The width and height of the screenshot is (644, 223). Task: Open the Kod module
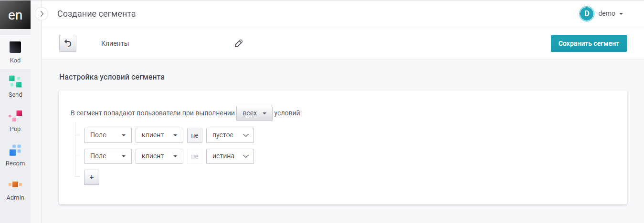coord(15,52)
